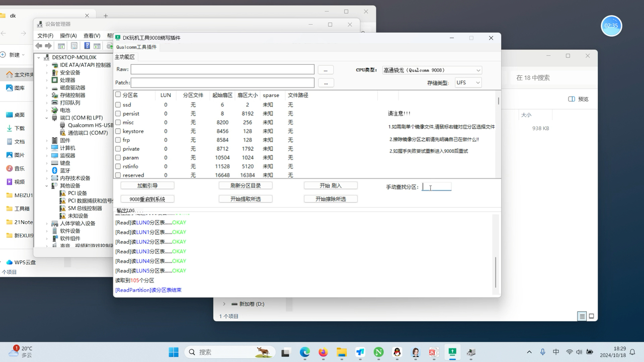Screen dimensions: 644x362
Task: Open the 文件(F) menu in Device Manager
Action: point(45,36)
